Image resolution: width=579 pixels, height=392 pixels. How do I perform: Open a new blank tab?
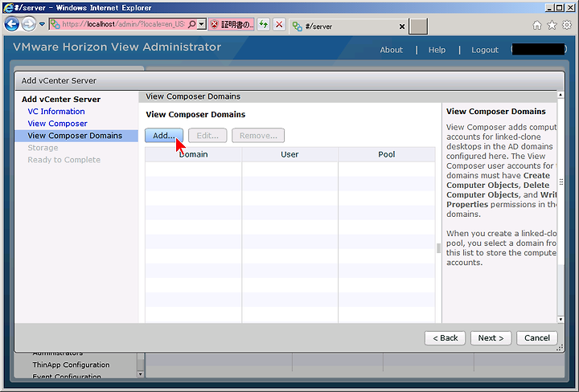pos(418,27)
